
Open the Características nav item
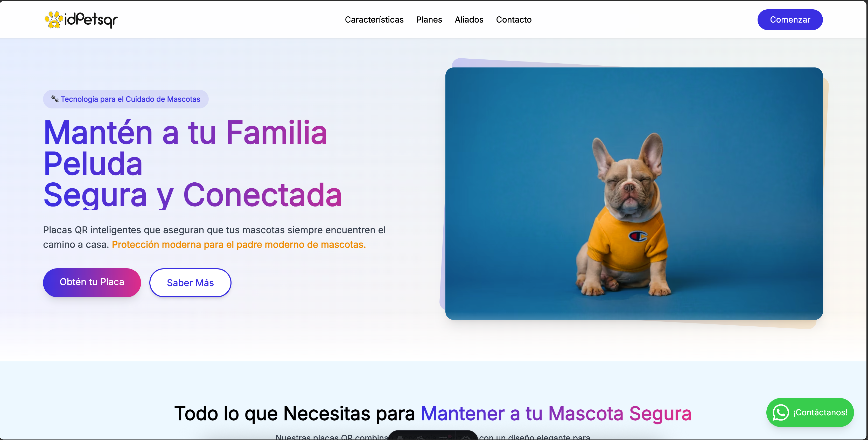tap(374, 19)
